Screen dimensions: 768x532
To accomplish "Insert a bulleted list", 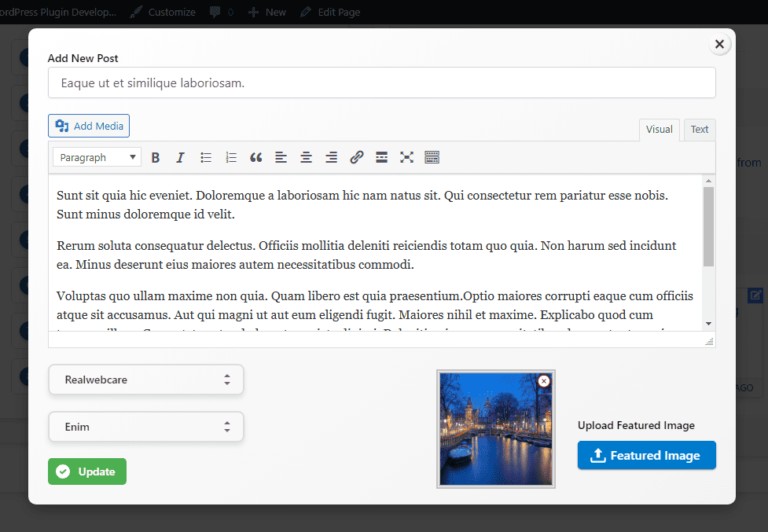I will pos(206,158).
